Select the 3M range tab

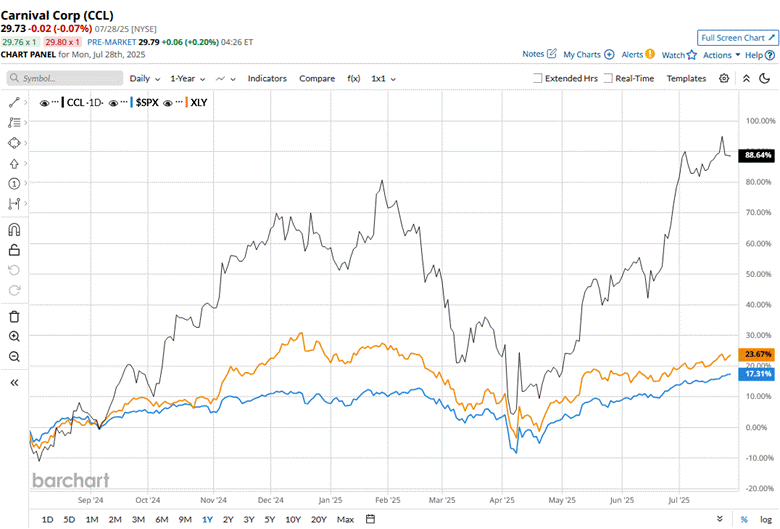pos(138,520)
